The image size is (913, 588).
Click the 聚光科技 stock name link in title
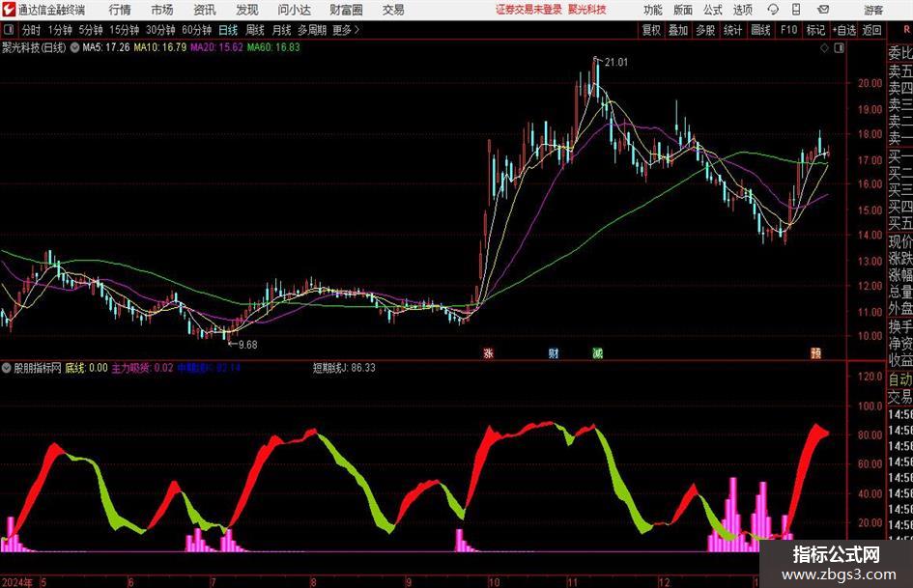587,10
